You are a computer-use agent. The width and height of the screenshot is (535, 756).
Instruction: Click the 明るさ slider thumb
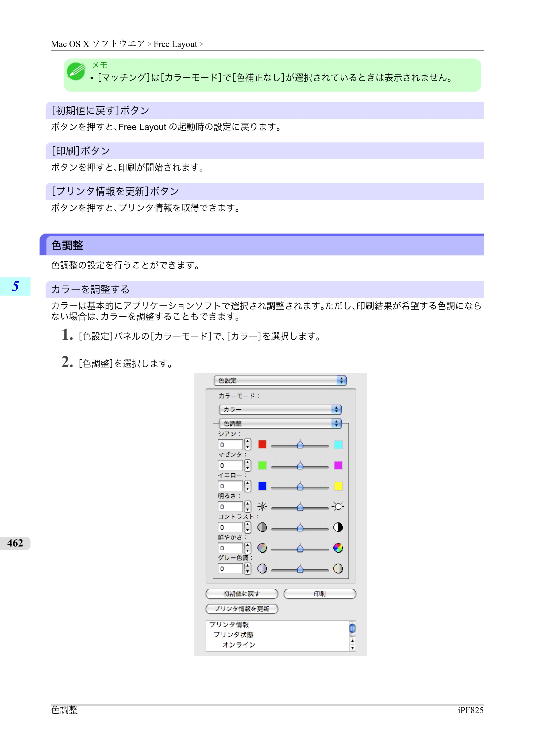[300, 507]
